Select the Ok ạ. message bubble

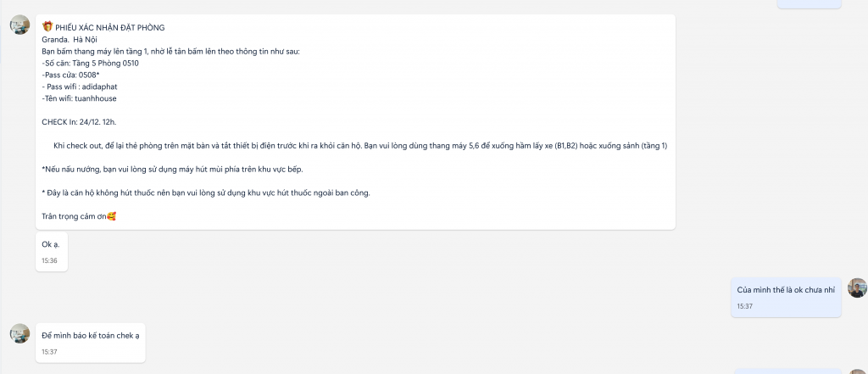[x=52, y=252]
